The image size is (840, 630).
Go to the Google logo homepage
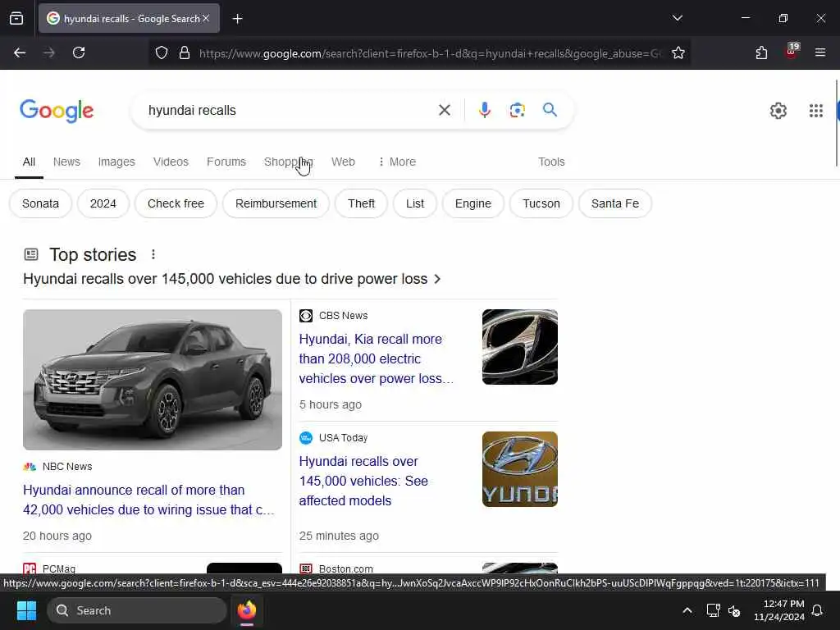[x=57, y=111]
